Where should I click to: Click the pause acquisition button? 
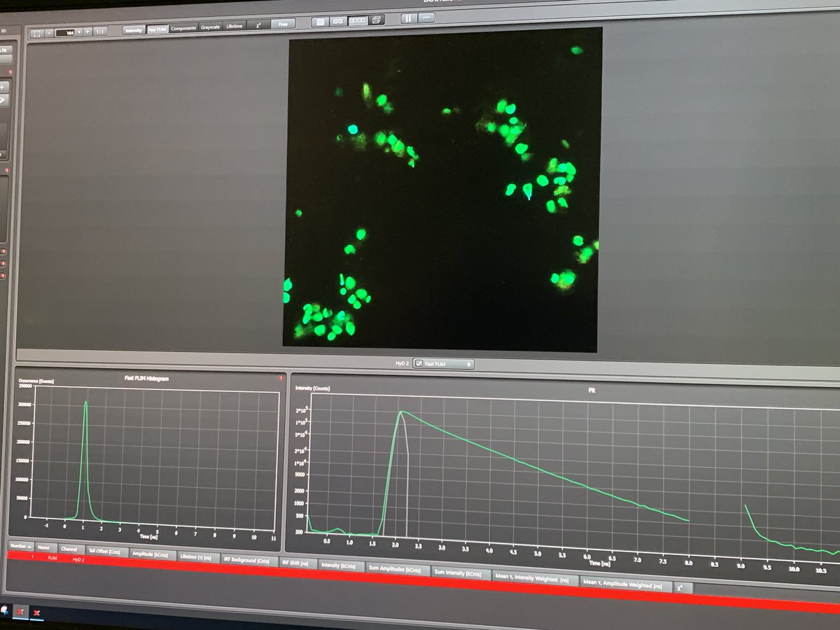tap(408, 19)
